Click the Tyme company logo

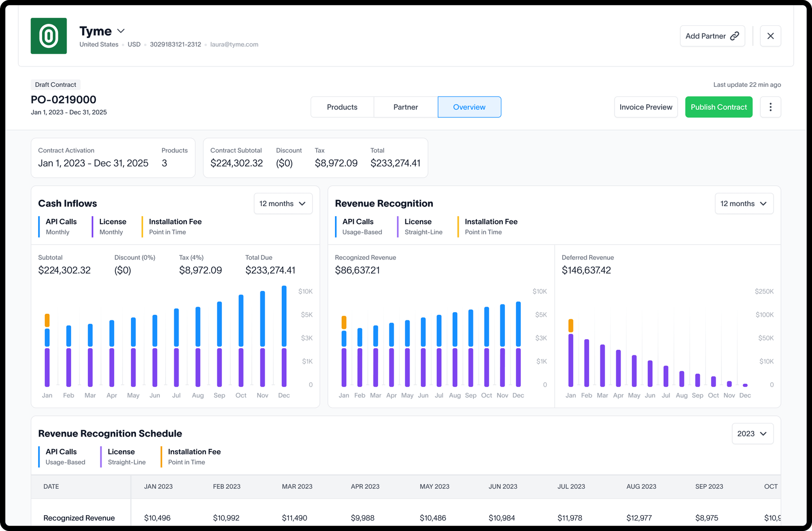[48, 36]
